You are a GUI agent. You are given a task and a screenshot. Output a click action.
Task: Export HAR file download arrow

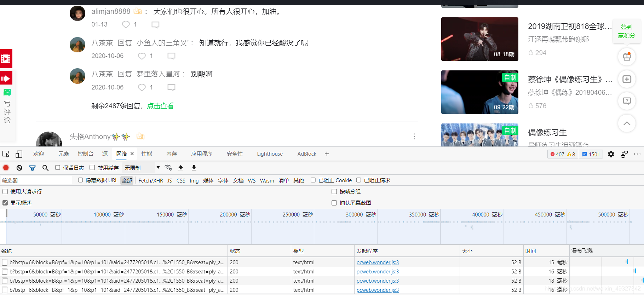point(194,168)
